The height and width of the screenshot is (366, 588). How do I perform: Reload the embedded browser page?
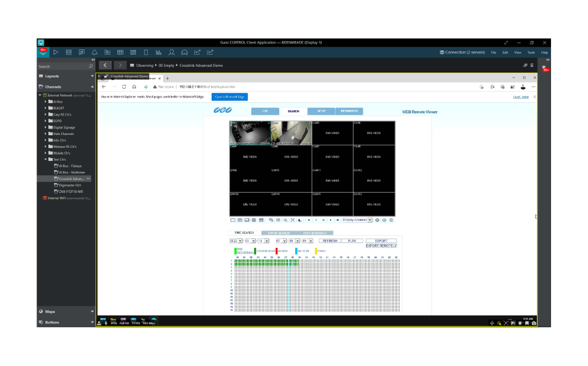coord(123,86)
